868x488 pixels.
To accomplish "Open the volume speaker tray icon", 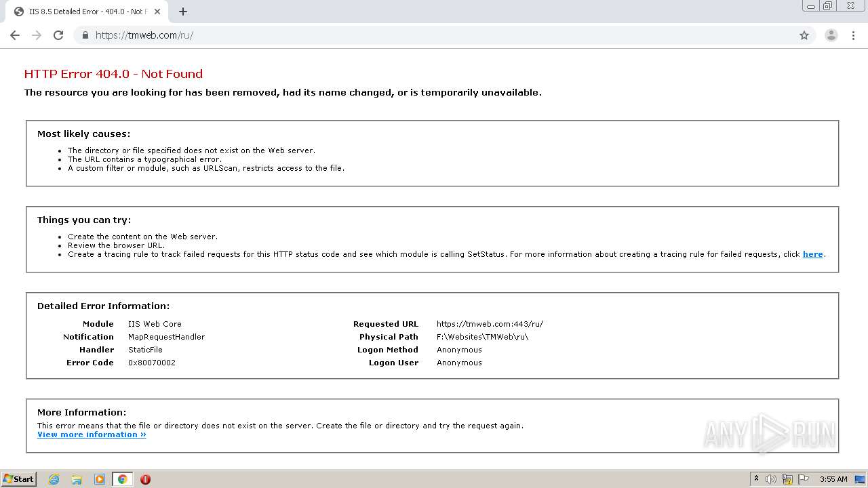I will (771, 479).
